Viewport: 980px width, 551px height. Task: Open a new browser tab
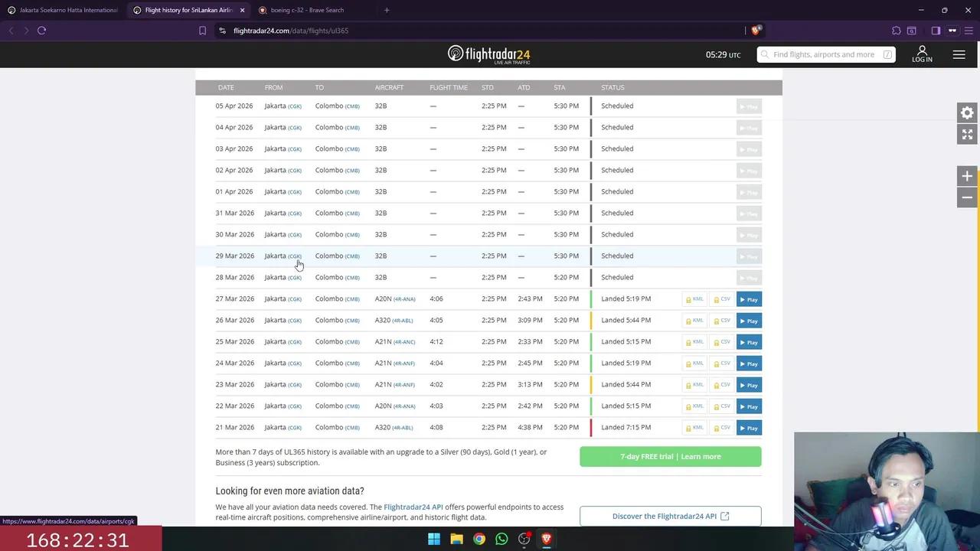pos(387,10)
